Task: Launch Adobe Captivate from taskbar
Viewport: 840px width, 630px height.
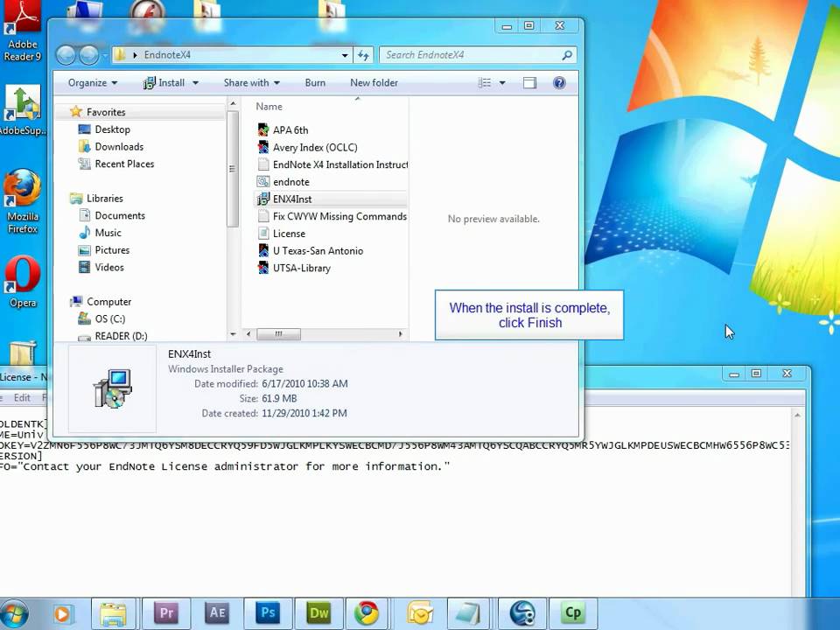Action: (x=572, y=613)
